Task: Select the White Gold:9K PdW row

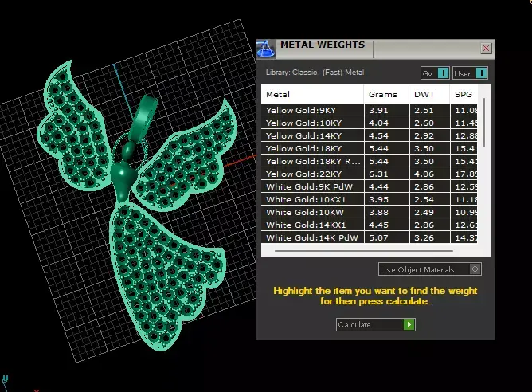Action: (370, 186)
